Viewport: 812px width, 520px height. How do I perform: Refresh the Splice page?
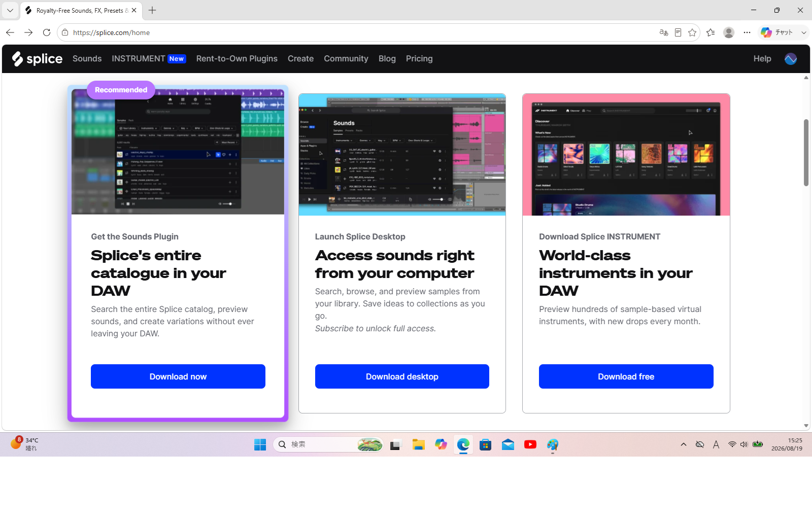tap(47, 32)
